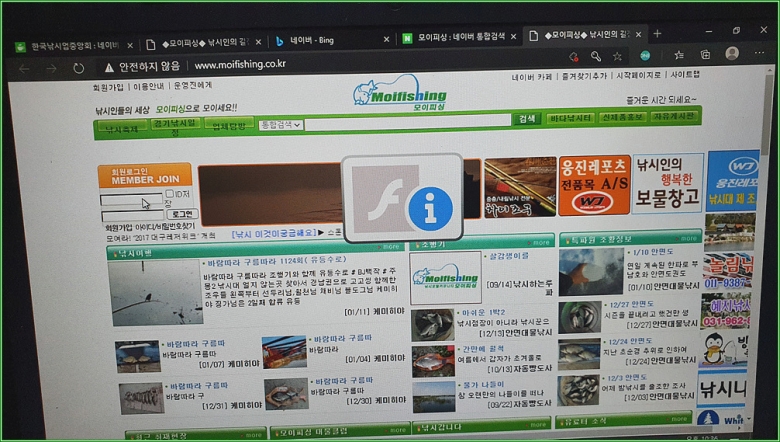Viewport: 780px width, 442px height.
Task: Click the 이용안내 link
Action: click(148, 86)
